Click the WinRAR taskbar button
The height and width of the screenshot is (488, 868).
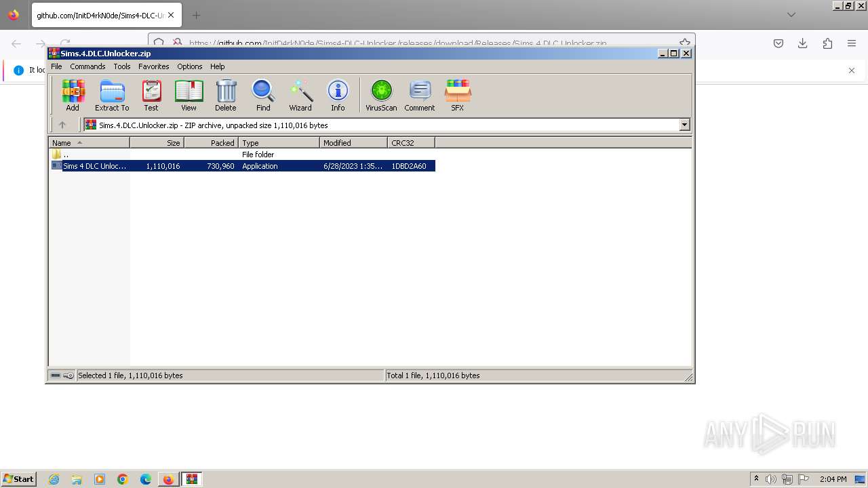(x=192, y=479)
